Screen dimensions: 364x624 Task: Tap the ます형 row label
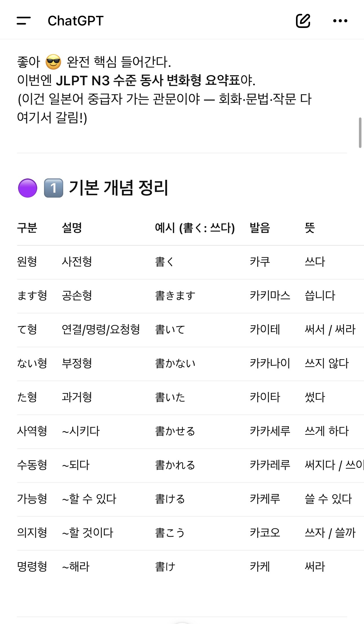(32, 296)
